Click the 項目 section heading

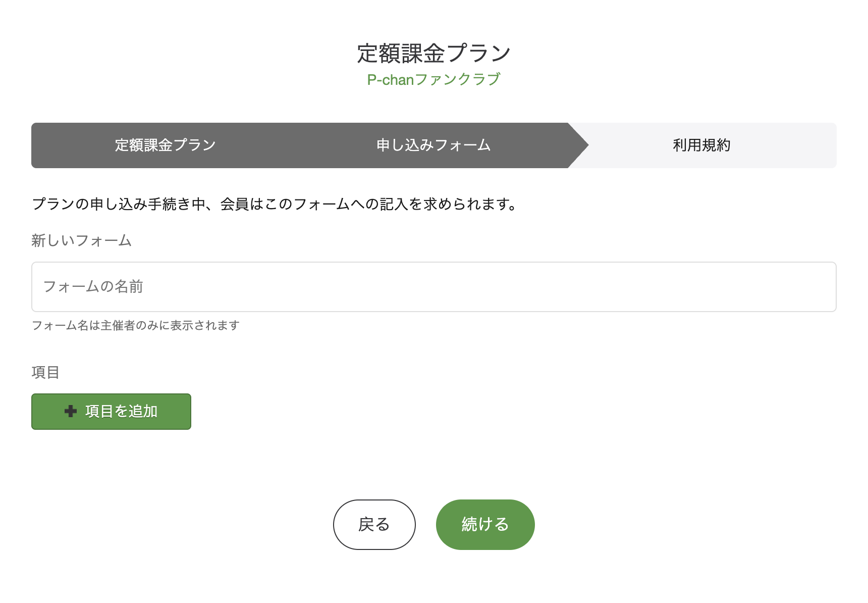coord(45,373)
